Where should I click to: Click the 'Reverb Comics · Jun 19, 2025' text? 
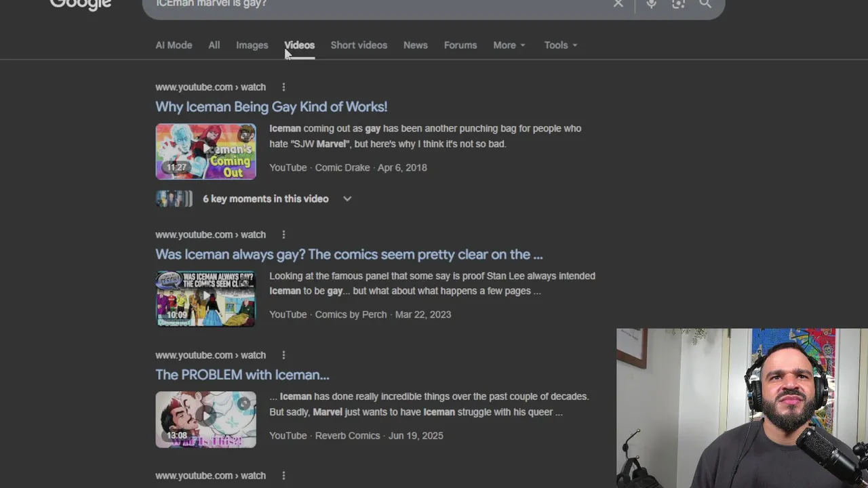pos(379,436)
